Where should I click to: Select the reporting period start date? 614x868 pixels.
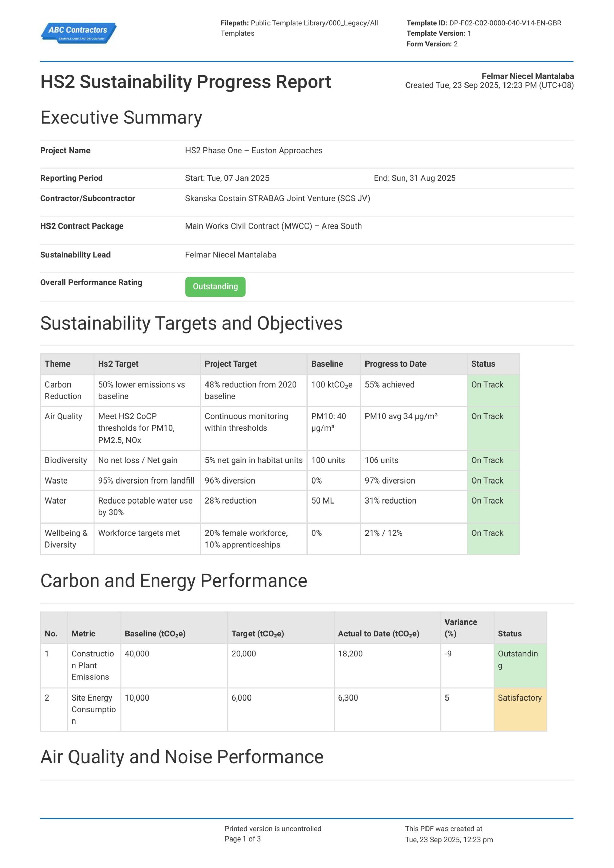click(227, 178)
